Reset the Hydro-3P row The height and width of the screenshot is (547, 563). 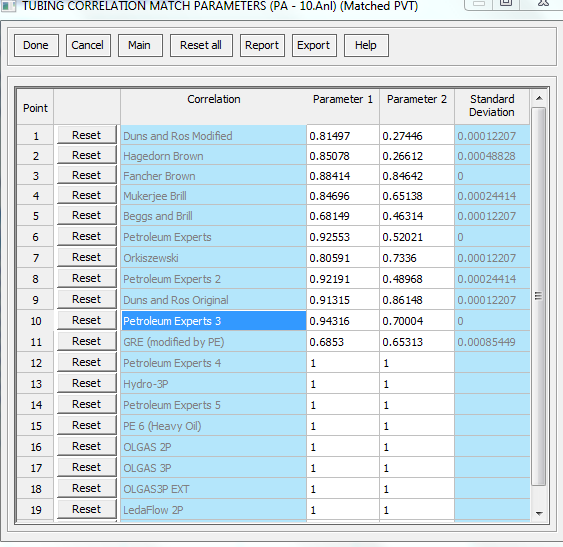point(87,383)
